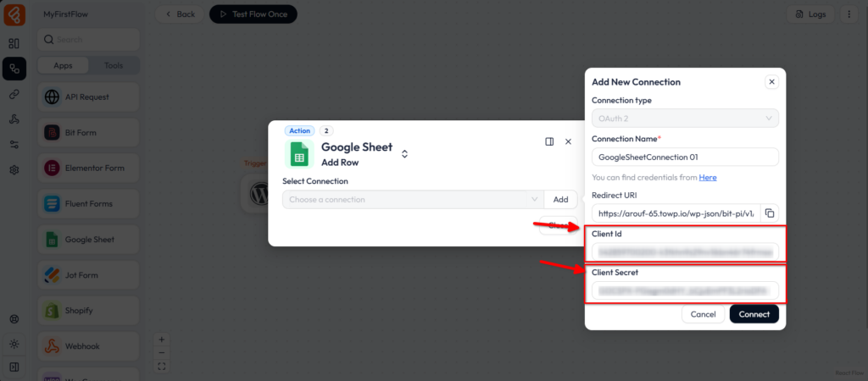868x381 pixels.
Task: Click the Client Secret input field
Action: 685,290
